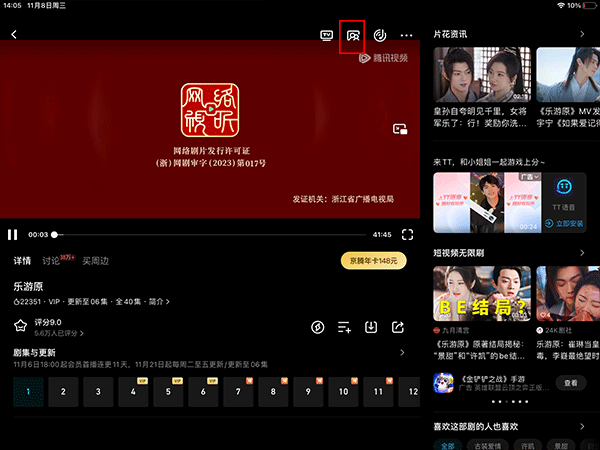The width and height of the screenshot is (600, 450).
Task: Select VIP episode 5
Action: point(168,391)
